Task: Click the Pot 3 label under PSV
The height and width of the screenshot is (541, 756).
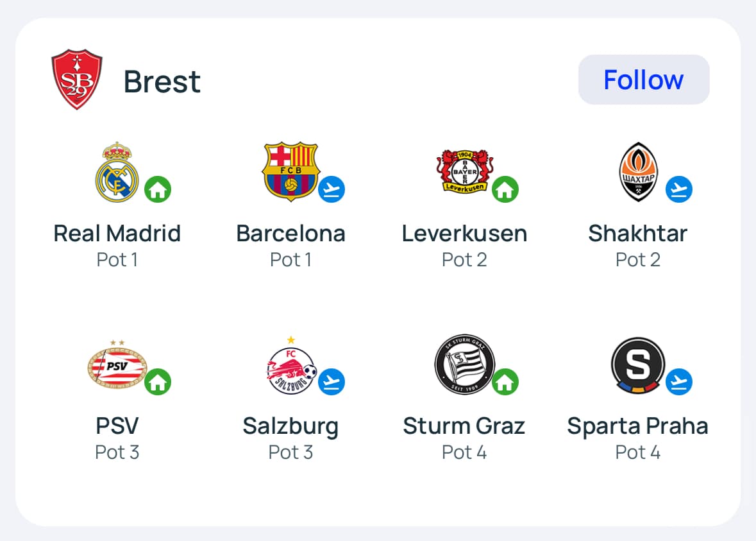Action: (117, 452)
